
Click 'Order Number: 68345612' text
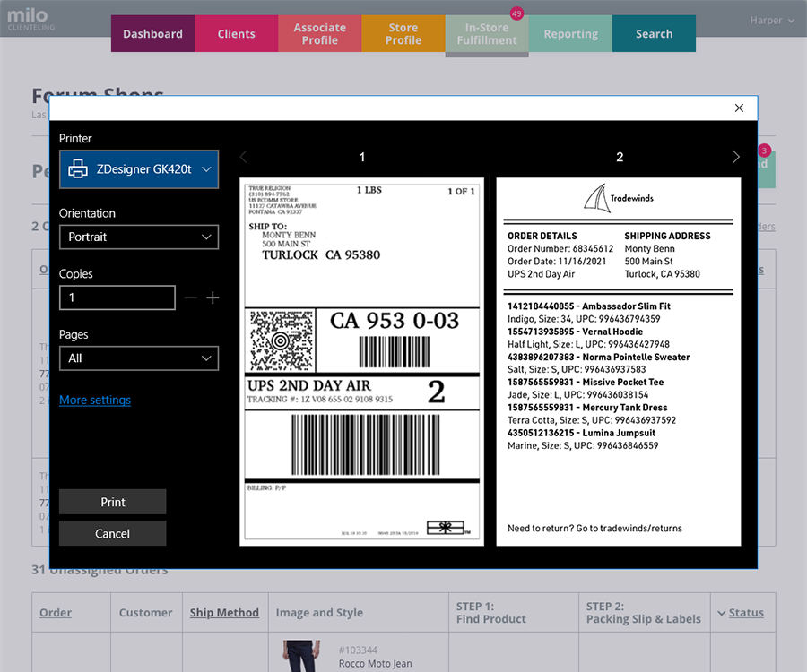(560, 249)
